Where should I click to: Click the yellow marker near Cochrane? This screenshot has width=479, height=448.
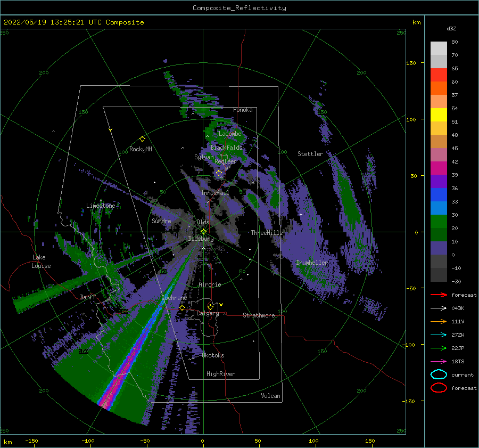point(183,307)
